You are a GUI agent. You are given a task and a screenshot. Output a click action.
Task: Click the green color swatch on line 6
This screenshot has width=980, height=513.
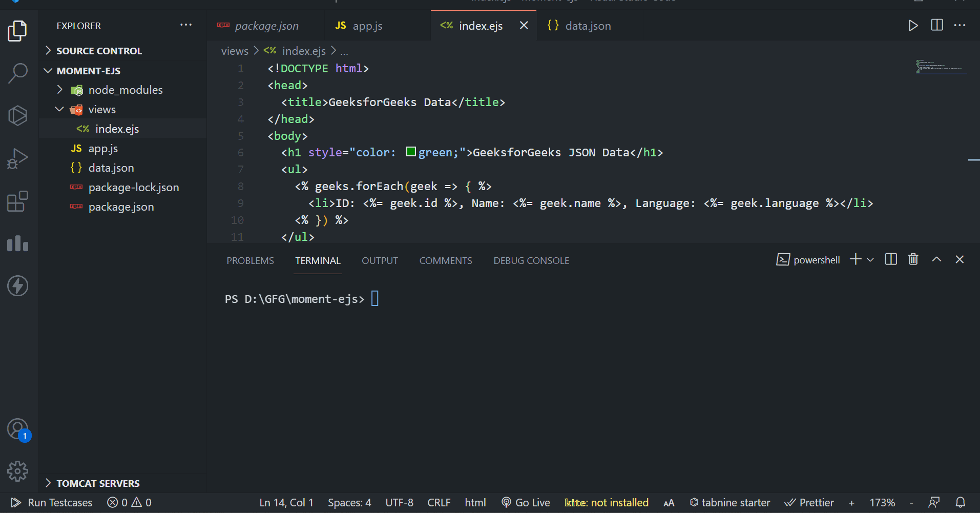410,152
